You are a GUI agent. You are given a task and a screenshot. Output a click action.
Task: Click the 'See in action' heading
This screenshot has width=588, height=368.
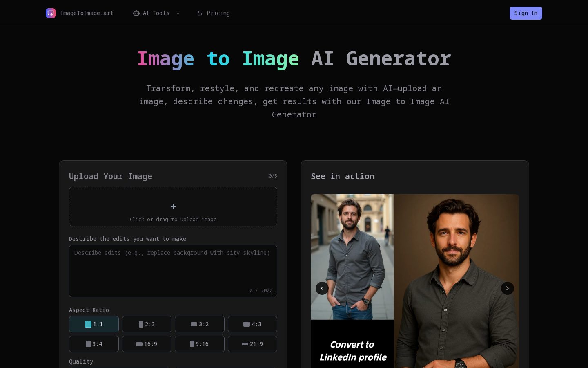[343, 176]
